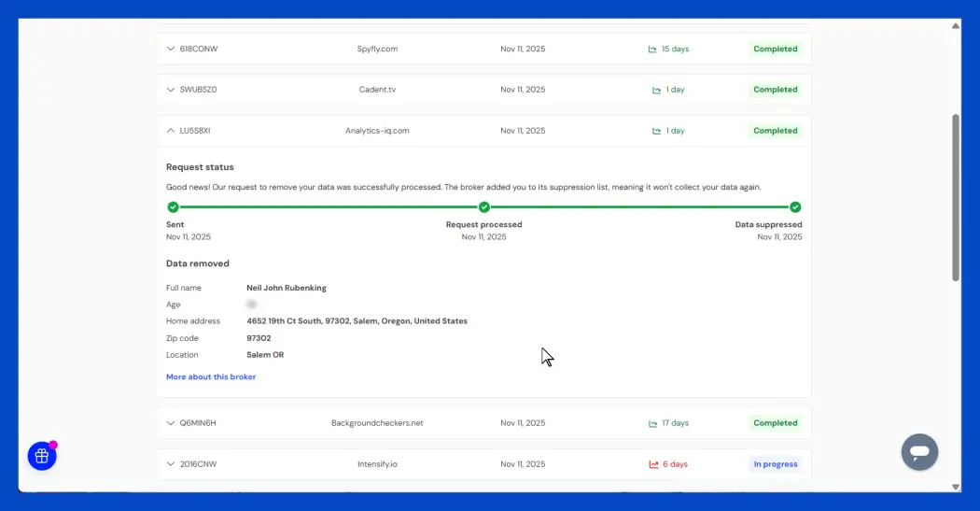980x511 pixels.
Task: Click the trend icon next to 15 days
Action: click(x=652, y=50)
